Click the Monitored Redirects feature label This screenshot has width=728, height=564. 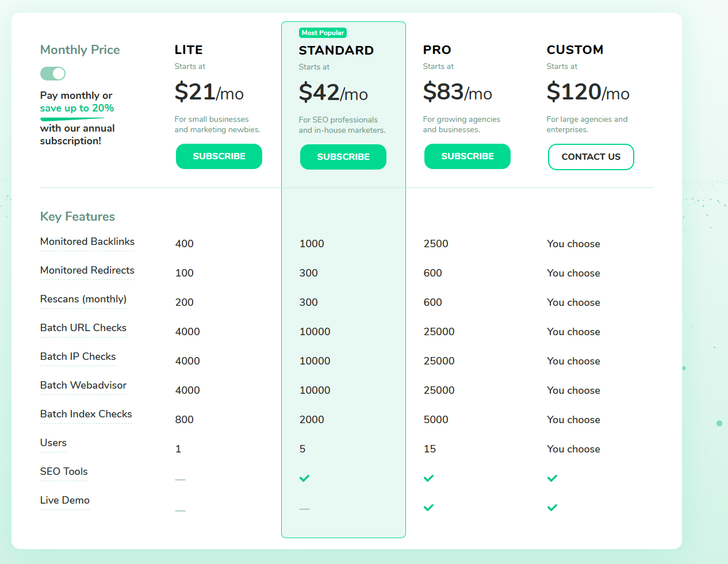(x=87, y=270)
